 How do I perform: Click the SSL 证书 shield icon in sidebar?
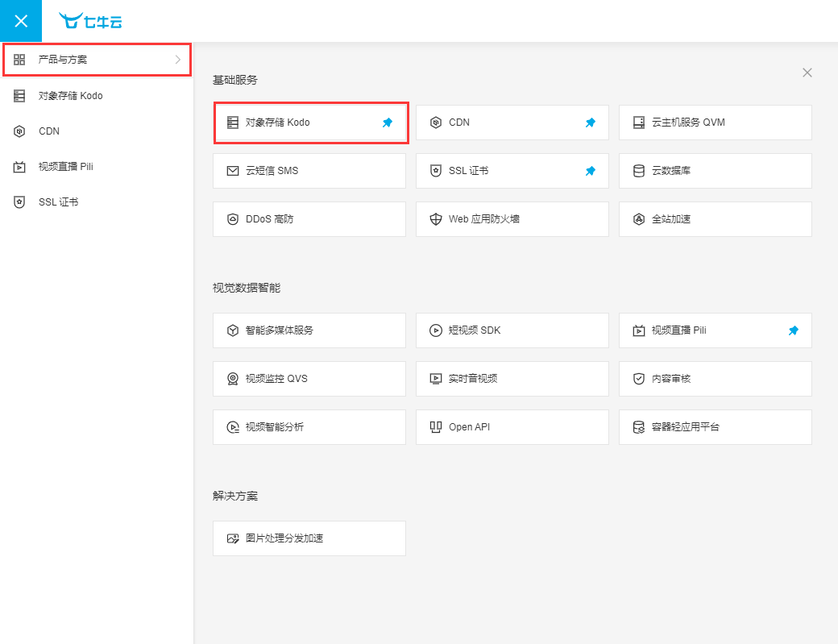tap(19, 202)
